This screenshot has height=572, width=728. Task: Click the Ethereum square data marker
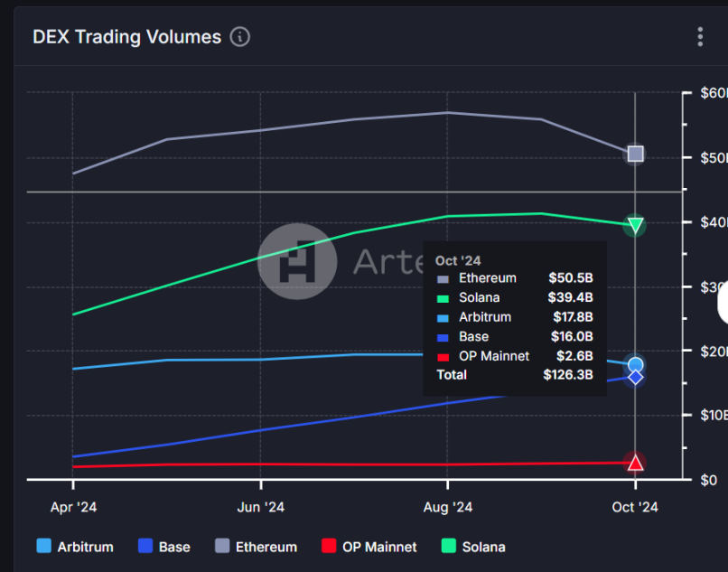pyautogui.click(x=635, y=154)
